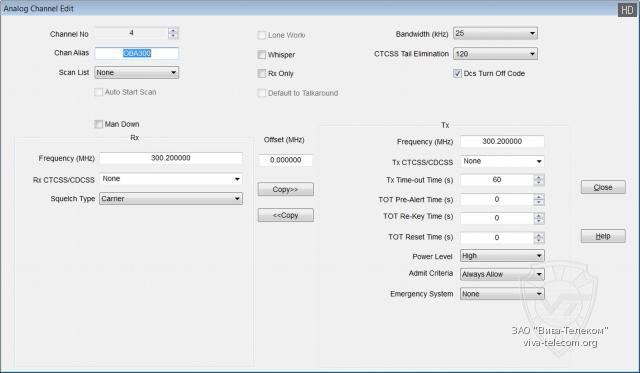This screenshot has height=373, width=640.
Task: Increase Tx Time-out Time value
Action: [x=539, y=178]
